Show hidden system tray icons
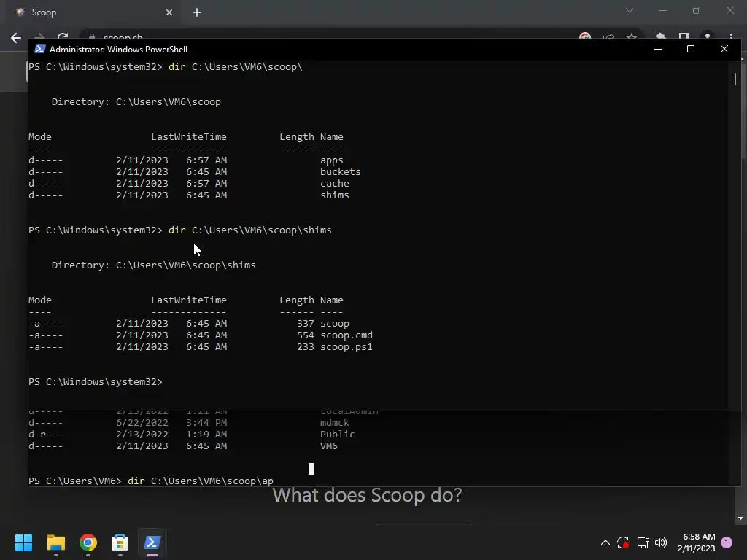 pyautogui.click(x=605, y=542)
